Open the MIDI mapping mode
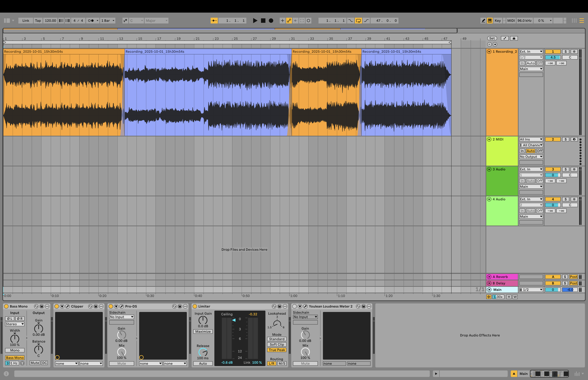This screenshot has width=588, height=380. click(511, 20)
